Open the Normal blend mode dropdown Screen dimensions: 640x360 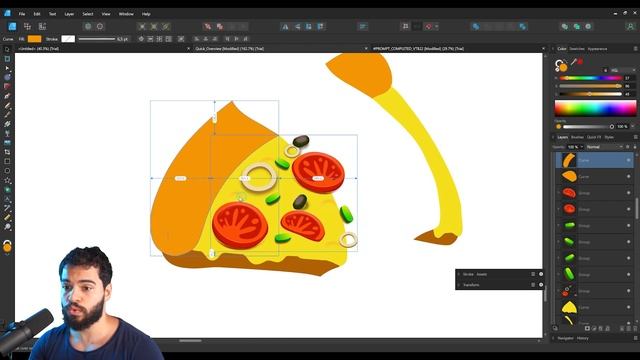(605, 147)
